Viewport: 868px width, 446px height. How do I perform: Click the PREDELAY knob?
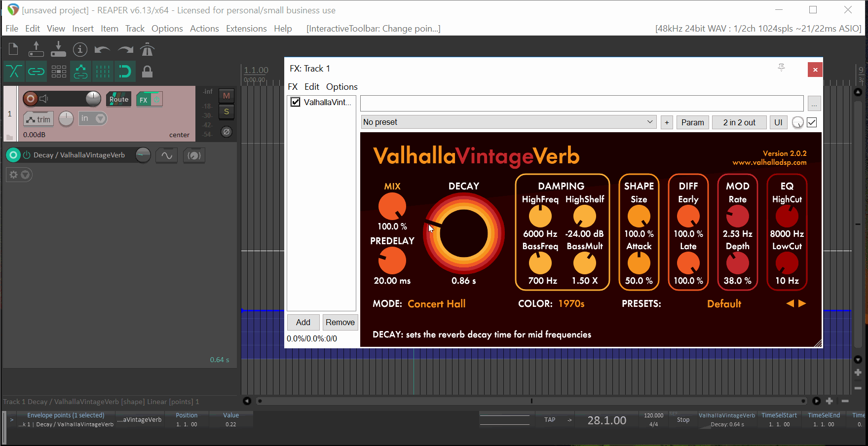click(x=392, y=260)
